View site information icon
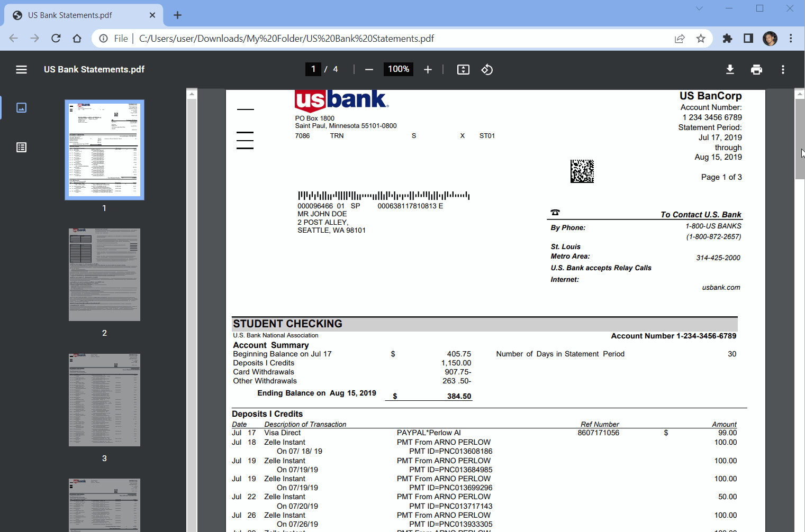805x532 pixels. click(x=104, y=38)
